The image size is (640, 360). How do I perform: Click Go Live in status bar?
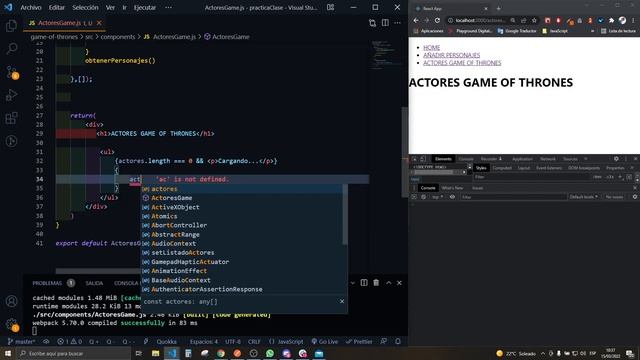pos(324,342)
